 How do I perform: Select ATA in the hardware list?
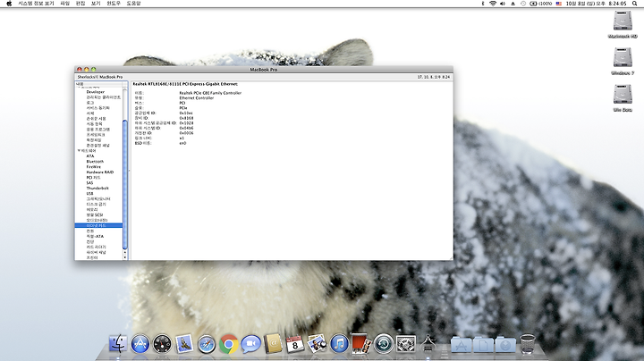[90, 155]
